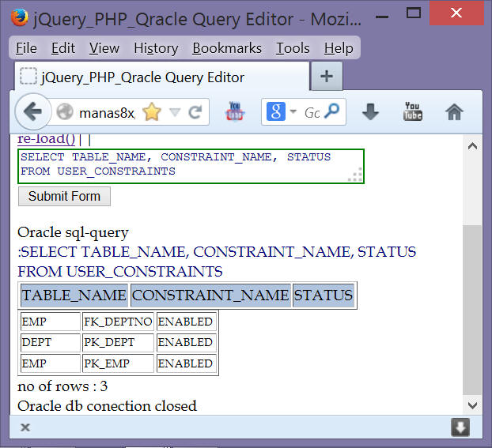Image resolution: width=492 pixels, height=448 pixels.
Task: Click the STATUS column header
Action: (x=324, y=296)
